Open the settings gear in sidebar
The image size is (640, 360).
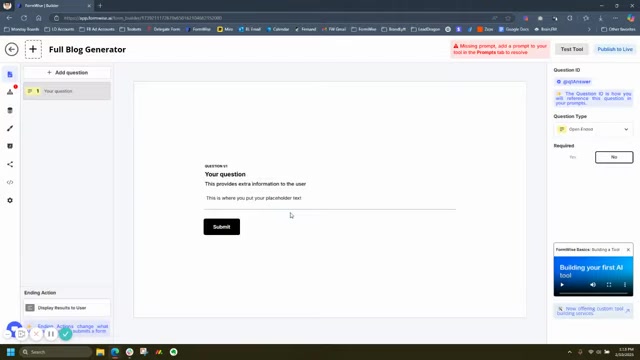tap(10, 200)
